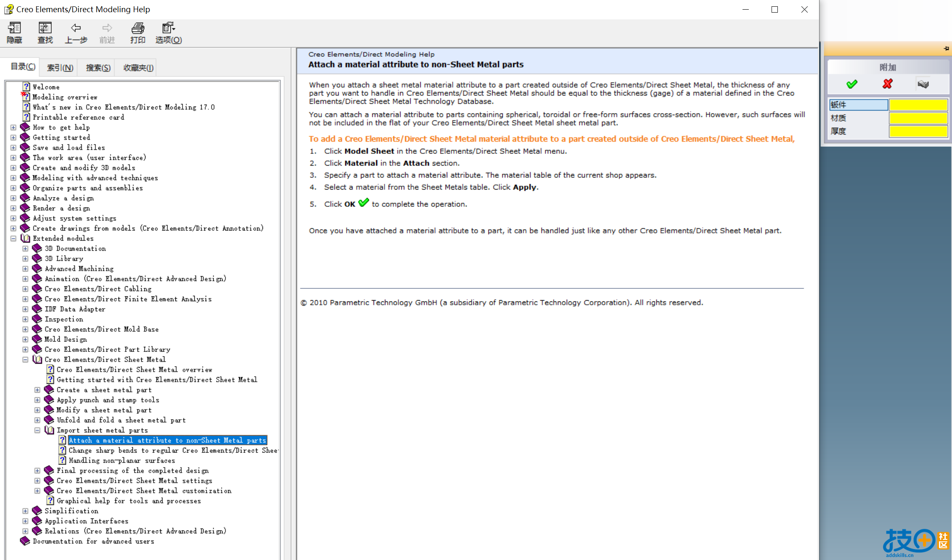Viewport: 952px width, 560px height.
Task: Expand Final processing of completed design
Action: pyautogui.click(x=37, y=470)
